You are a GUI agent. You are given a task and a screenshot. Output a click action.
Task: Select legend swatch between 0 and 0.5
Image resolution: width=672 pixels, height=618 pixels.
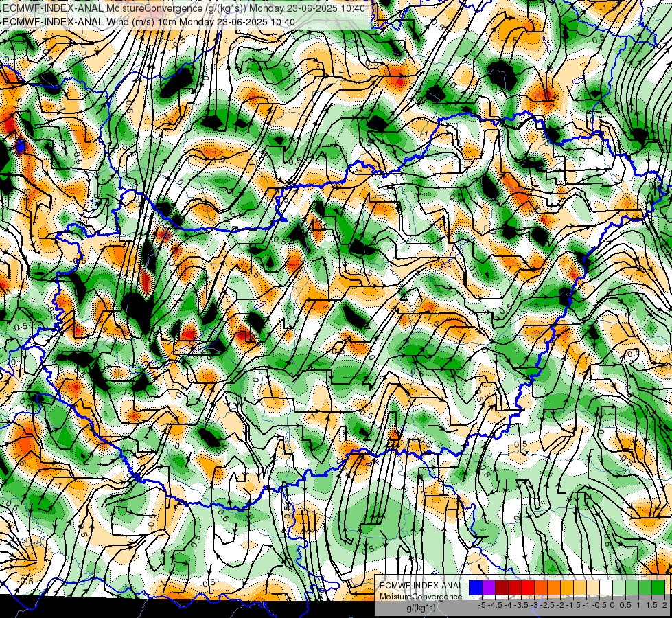619,587
